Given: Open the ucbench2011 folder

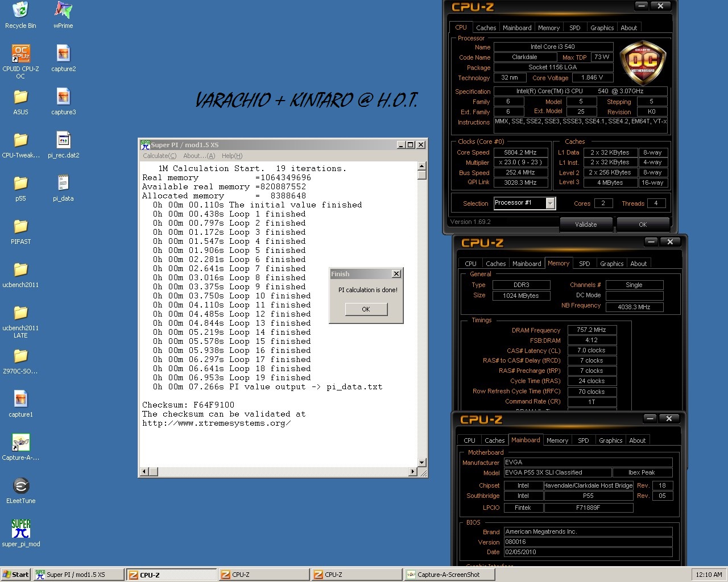Looking at the screenshot, I should point(20,275).
